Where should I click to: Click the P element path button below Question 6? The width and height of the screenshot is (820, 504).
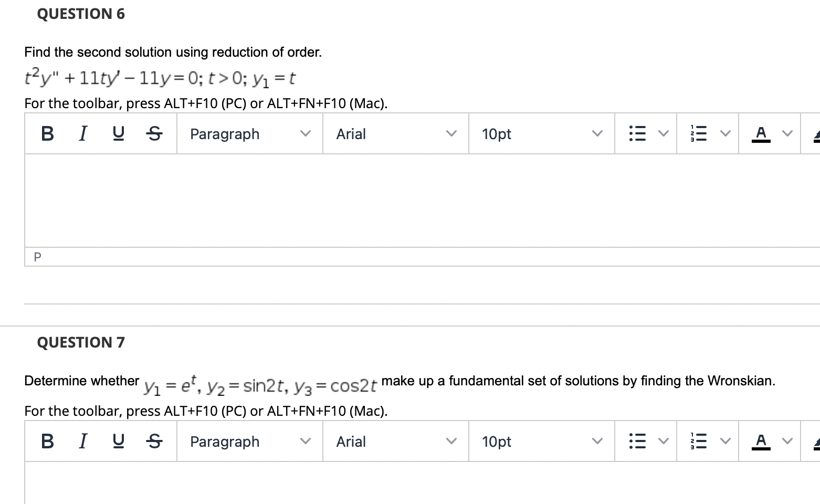(37, 257)
